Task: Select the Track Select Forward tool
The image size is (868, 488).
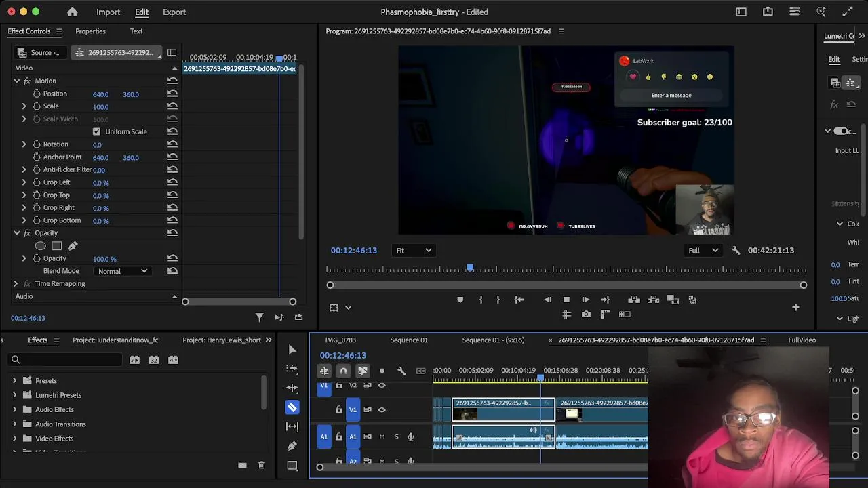Action: point(292,369)
